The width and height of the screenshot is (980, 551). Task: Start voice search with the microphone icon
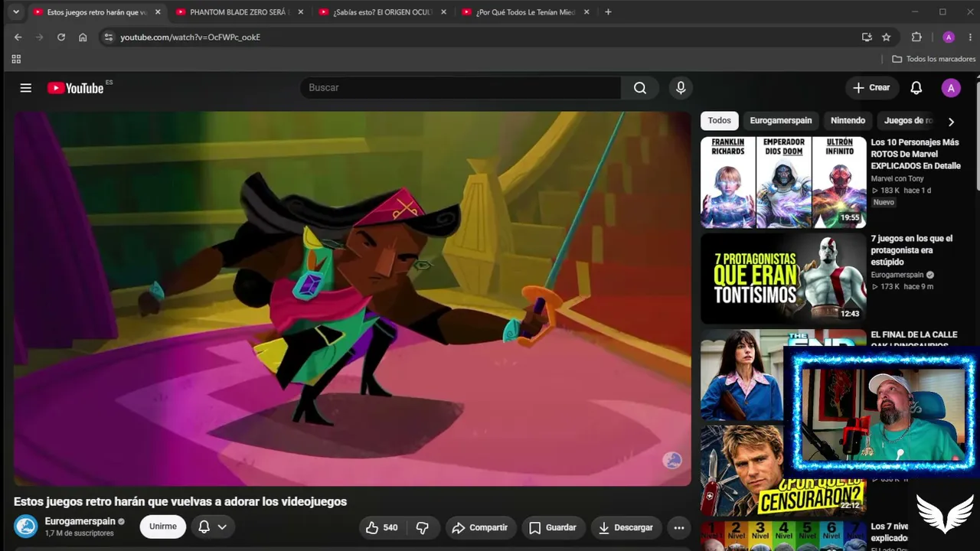(x=681, y=88)
